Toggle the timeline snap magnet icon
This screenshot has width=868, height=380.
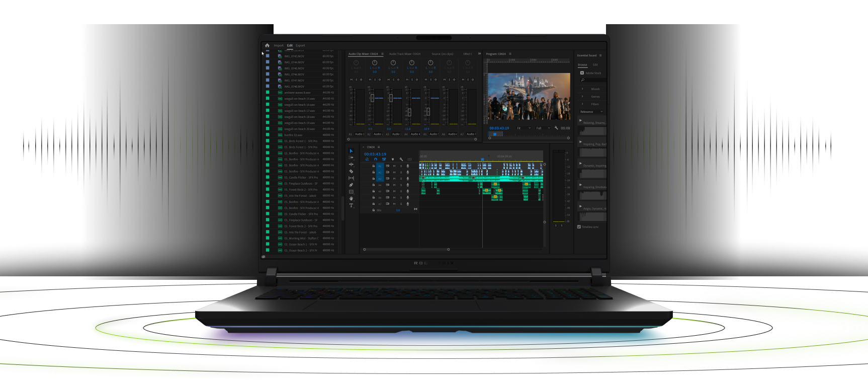375,159
